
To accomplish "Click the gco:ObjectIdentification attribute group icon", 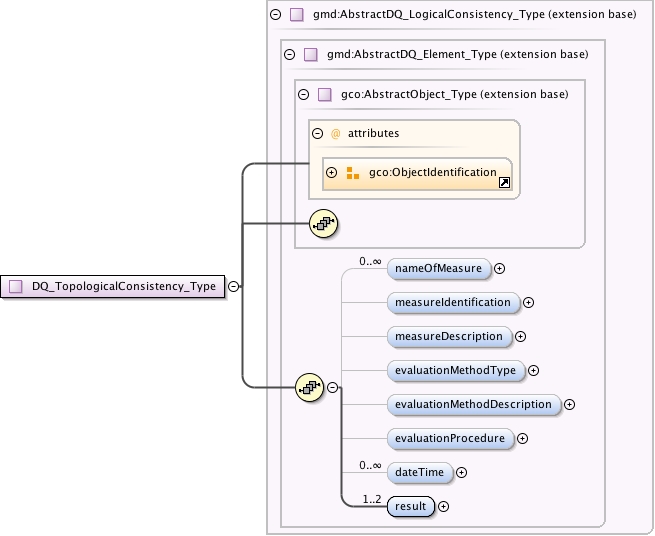I will (x=353, y=173).
